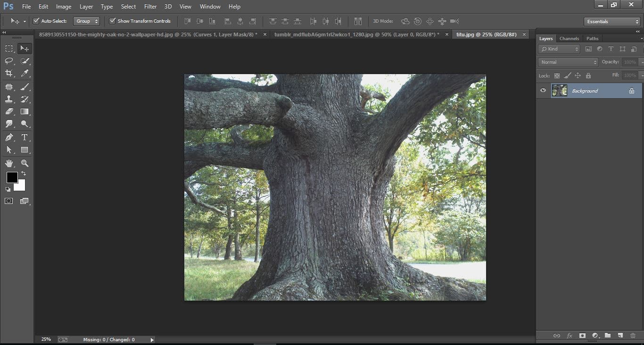Viewport: 644px width, 345px height.
Task: Open the Add adjustment layer menu
Action: [595, 336]
